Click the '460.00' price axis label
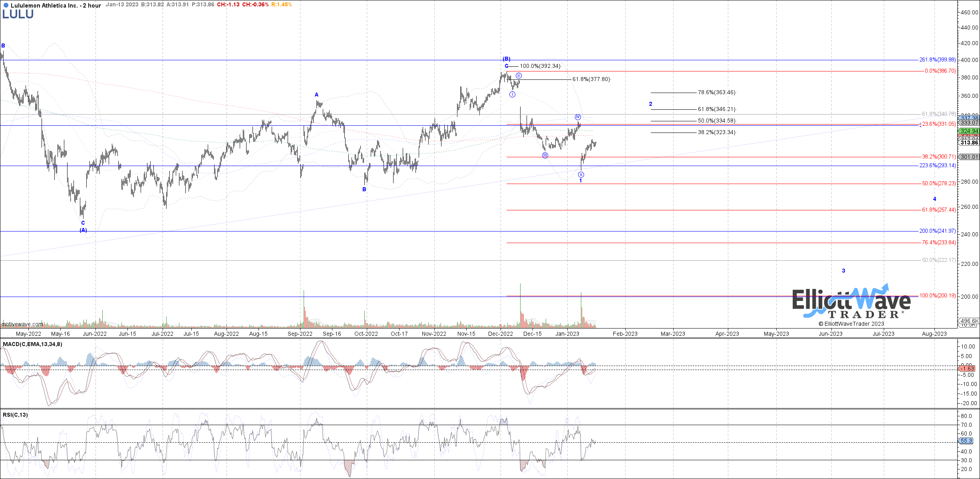This screenshot has width=980, height=479. point(969,13)
